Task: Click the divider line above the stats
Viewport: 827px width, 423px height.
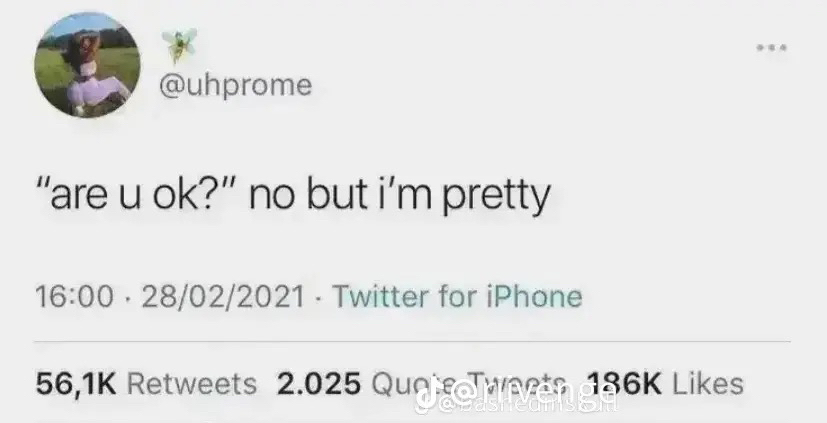Action: click(412, 341)
